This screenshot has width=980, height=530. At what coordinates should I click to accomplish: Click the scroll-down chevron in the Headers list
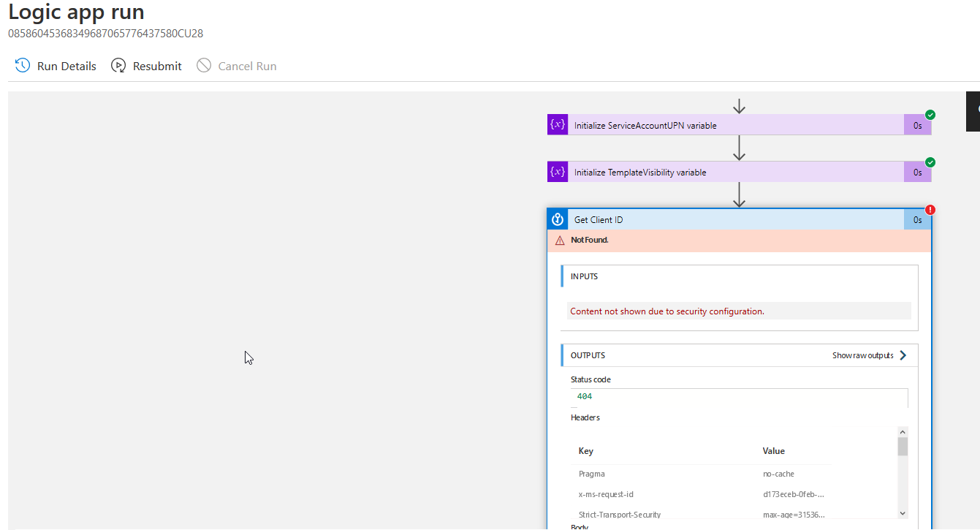pos(903,512)
